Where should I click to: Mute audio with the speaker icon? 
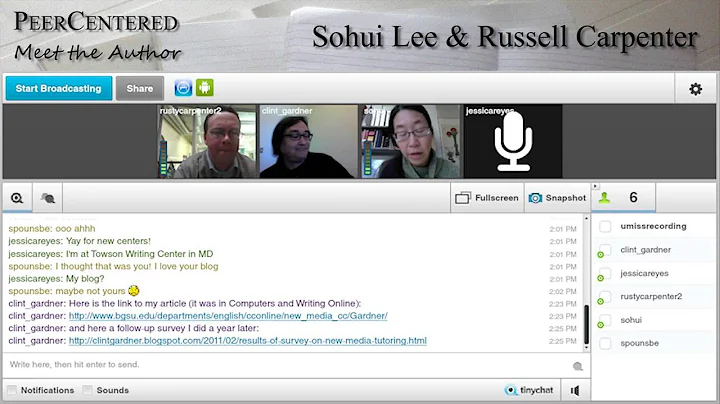click(575, 390)
